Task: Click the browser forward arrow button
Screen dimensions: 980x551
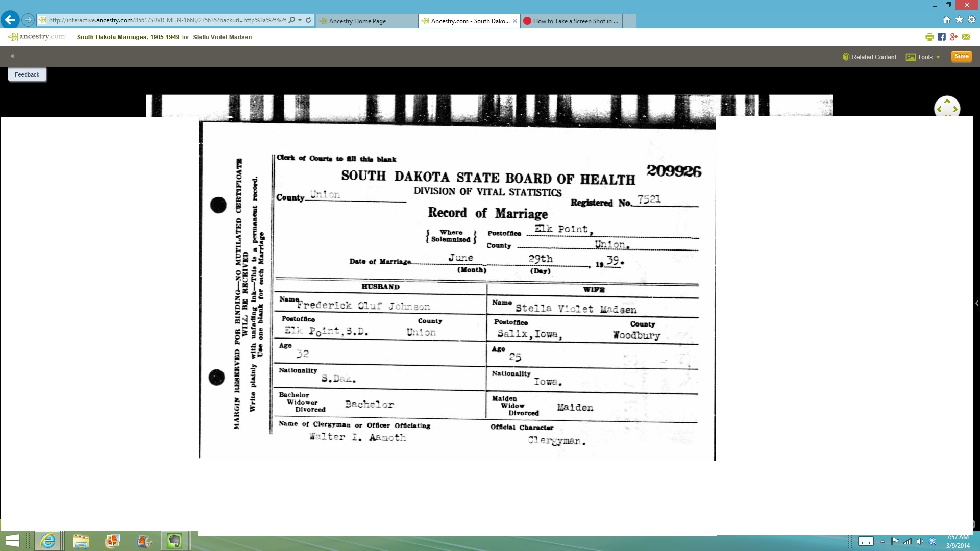Action: (x=28, y=20)
